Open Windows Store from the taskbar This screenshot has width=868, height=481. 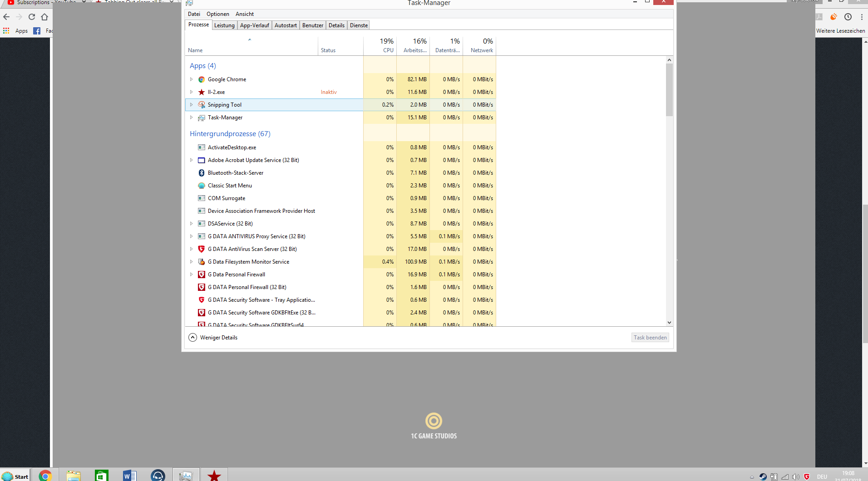tap(101, 475)
